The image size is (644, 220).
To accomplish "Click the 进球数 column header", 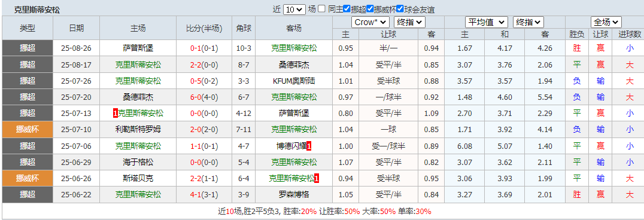I will click(630, 35).
